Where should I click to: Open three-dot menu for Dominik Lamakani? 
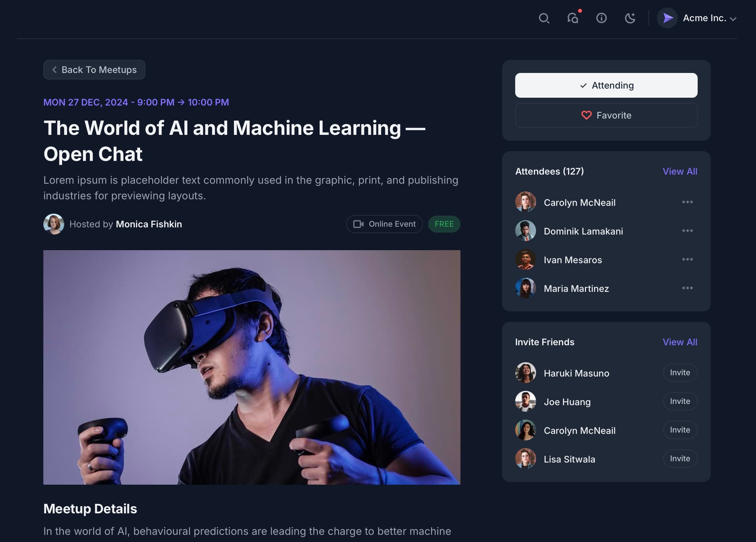point(687,231)
